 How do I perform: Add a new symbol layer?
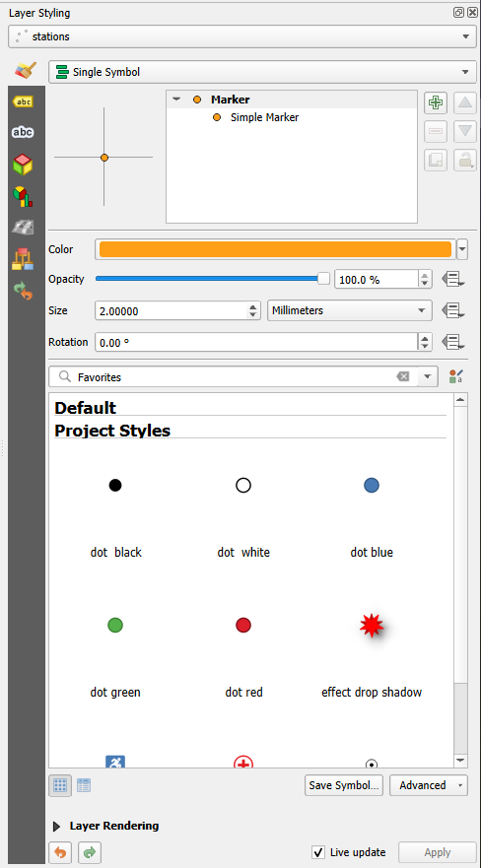[x=436, y=102]
